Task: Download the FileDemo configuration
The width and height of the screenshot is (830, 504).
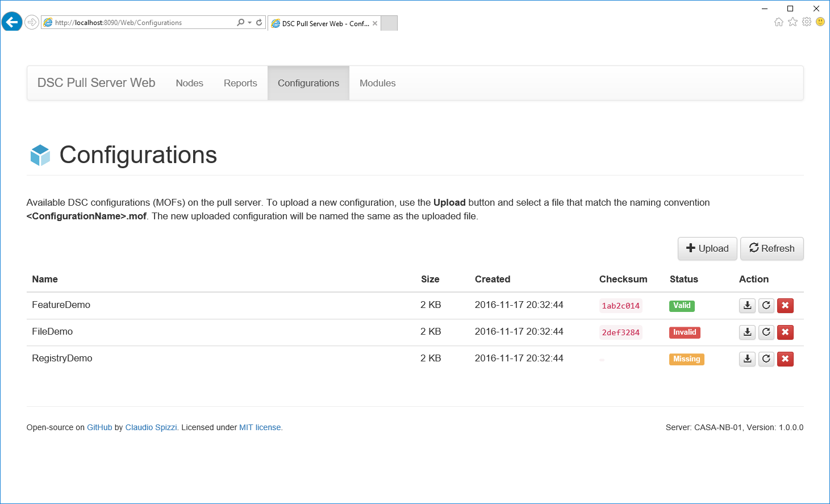Action: tap(747, 332)
